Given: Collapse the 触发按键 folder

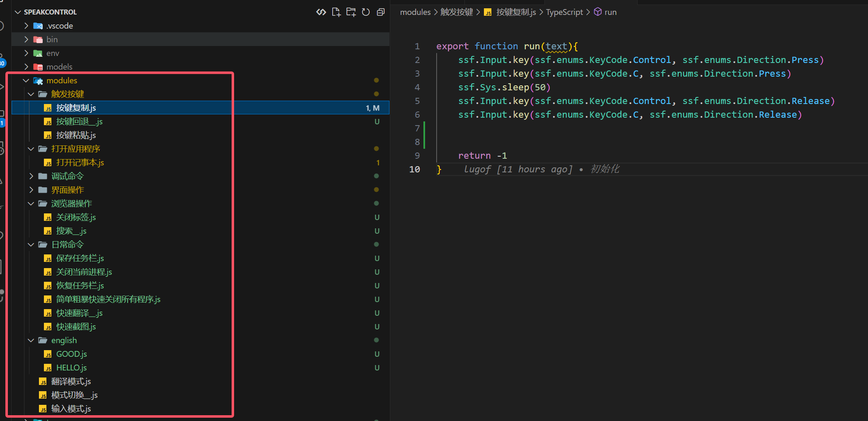Looking at the screenshot, I should pyautogui.click(x=31, y=94).
